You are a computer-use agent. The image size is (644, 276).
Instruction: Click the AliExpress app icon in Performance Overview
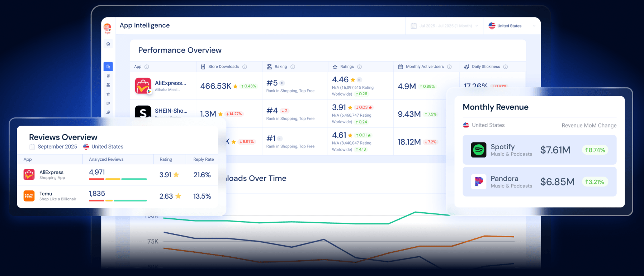pos(143,86)
